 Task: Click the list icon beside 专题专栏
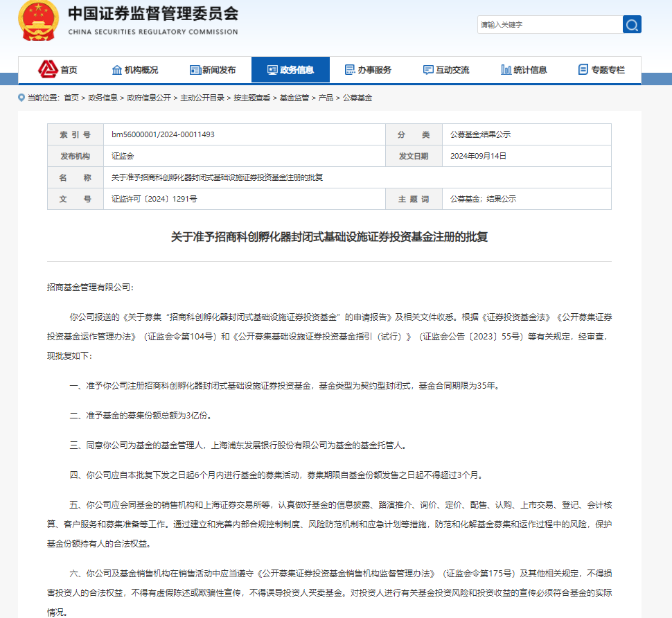point(583,69)
